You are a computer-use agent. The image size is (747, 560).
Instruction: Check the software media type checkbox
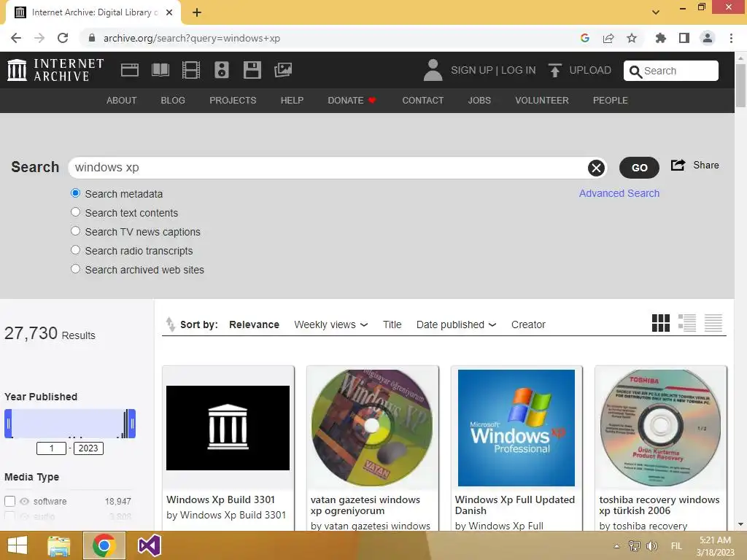10,501
